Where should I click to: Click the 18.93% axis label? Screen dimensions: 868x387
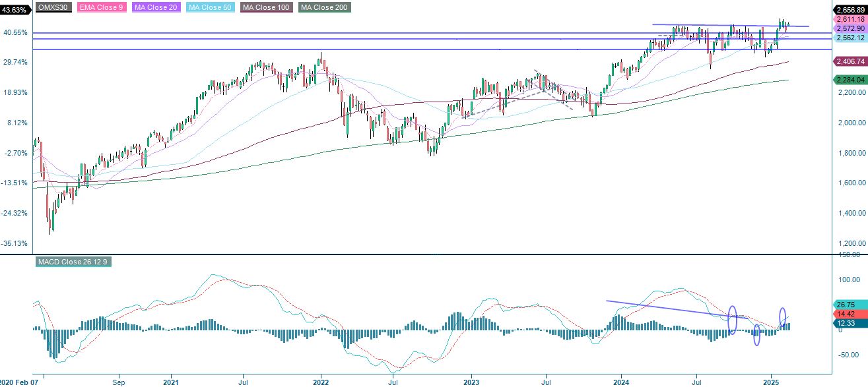pyautogui.click(x=15, y=92)
